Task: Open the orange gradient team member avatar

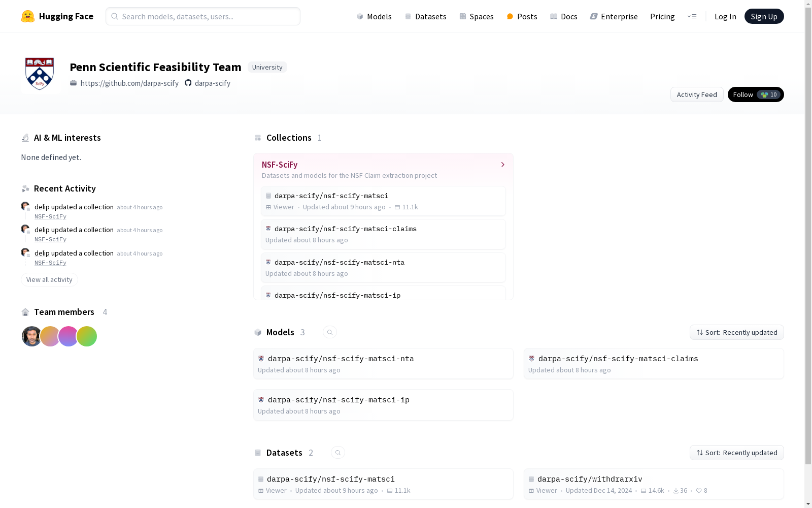Action: click(x=50, y=336)
